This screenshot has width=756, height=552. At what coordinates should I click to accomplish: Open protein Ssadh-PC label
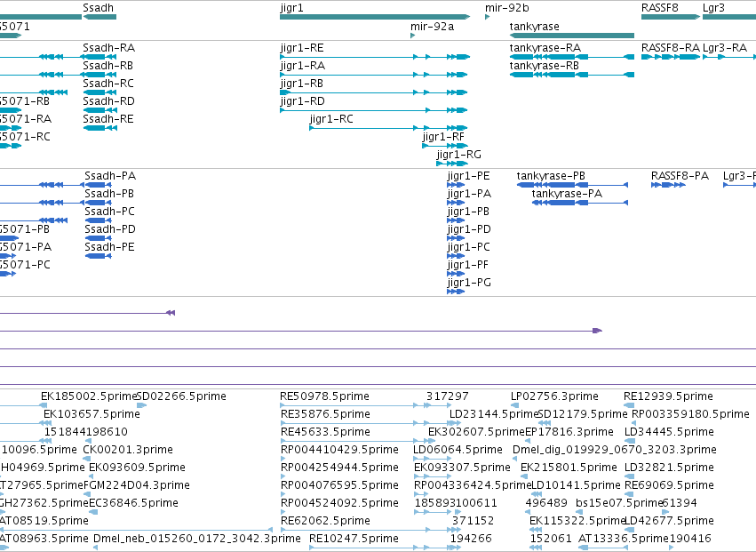[x=109, y=212]
